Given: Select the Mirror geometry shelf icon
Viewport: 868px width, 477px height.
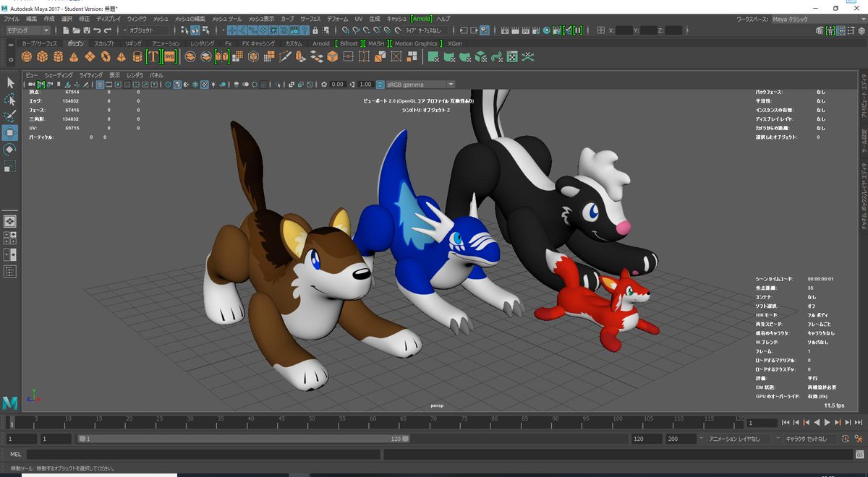Looking at the screenshot, I should click(222, 56).
